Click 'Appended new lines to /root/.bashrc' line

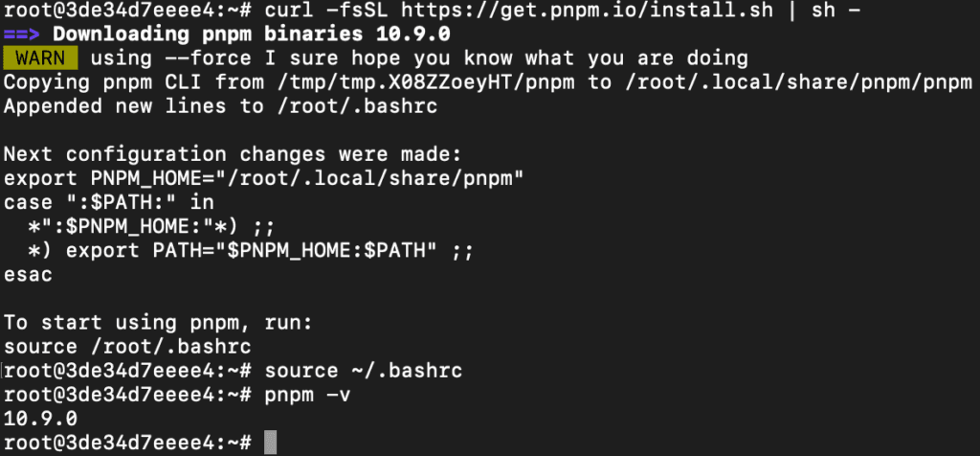click(x=221, y=106)
